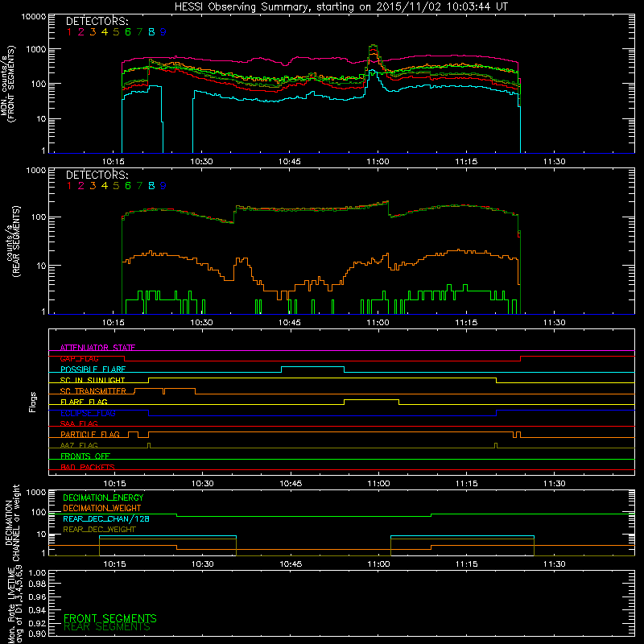
Task: Click the REAR_DEC_WEIGHT legend label
Action: (x=99, y=530)
